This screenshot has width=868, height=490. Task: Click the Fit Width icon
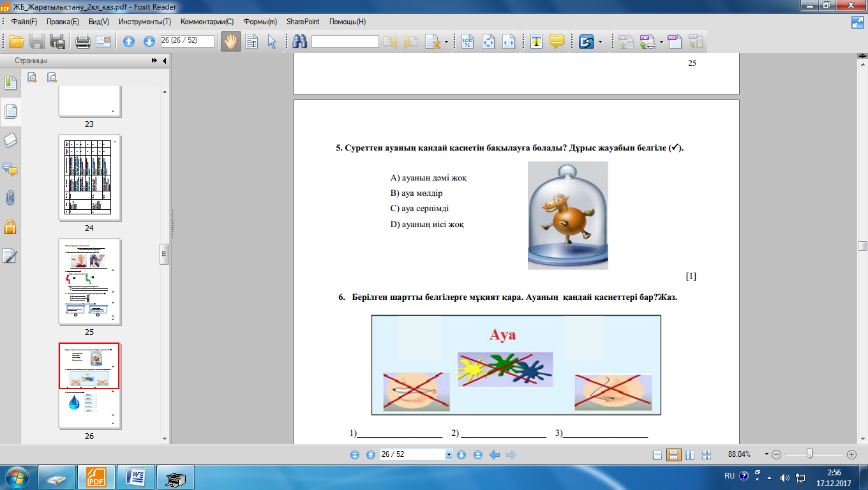pos(509,42)
